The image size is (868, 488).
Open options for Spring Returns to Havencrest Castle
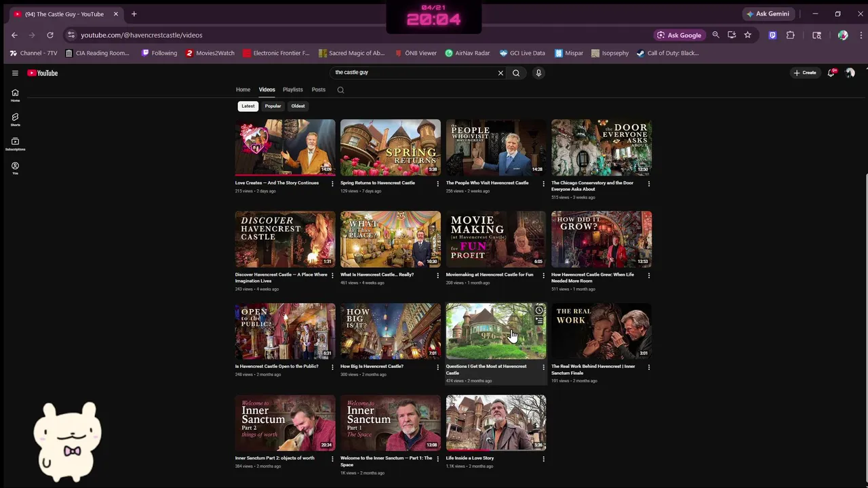coord(437,184)
